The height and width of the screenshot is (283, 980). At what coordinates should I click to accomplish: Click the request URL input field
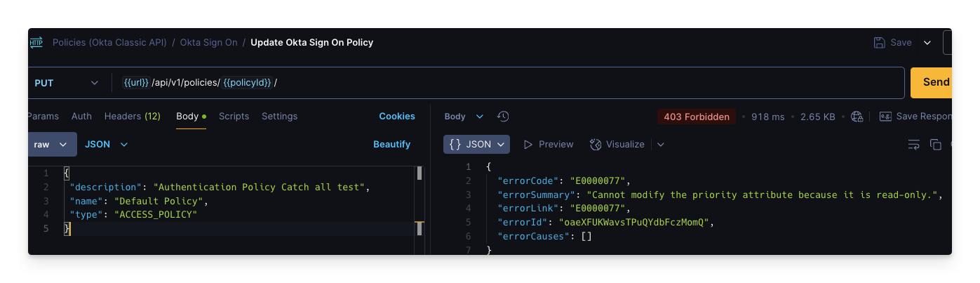508,83
